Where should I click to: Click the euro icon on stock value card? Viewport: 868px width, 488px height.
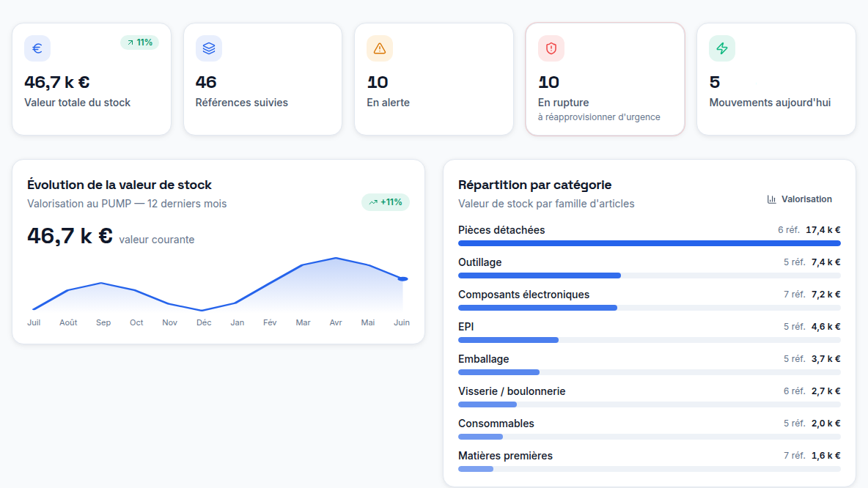[x=37, y=48]
